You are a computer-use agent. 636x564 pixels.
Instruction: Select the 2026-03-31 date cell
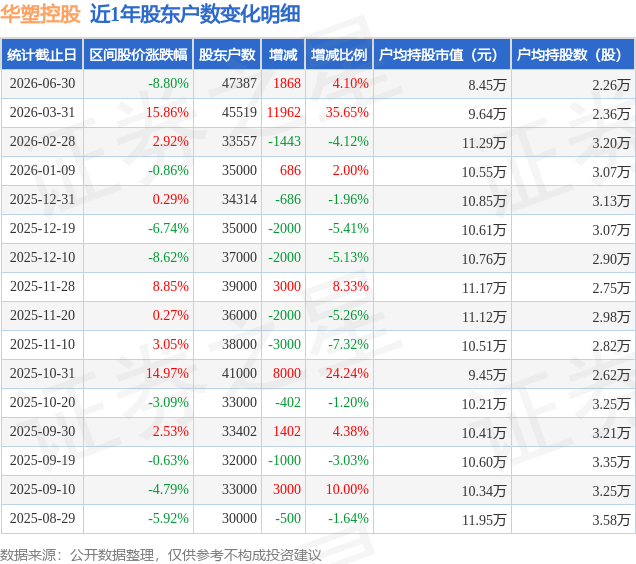[43, 112]
